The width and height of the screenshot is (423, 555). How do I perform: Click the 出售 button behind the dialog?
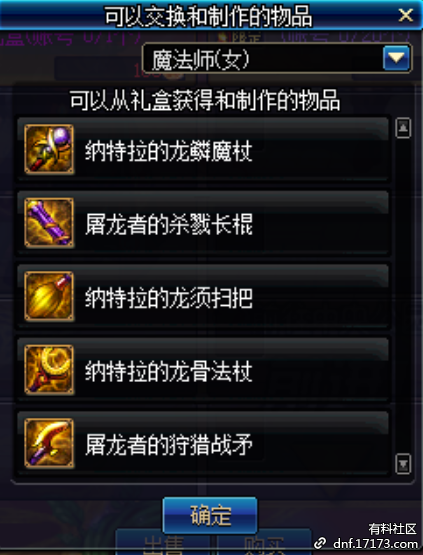[164, 543]
